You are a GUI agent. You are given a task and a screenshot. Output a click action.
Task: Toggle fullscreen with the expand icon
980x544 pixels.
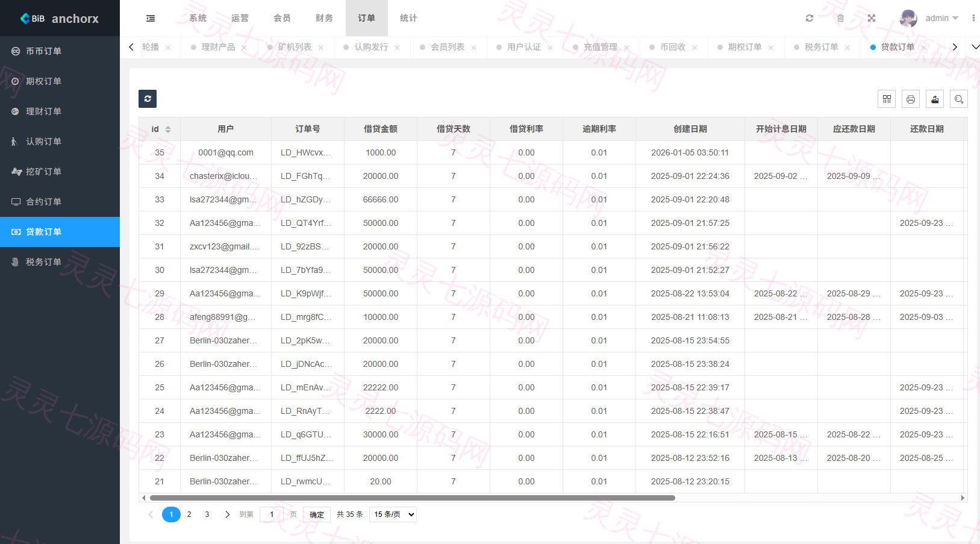(872, 18)
